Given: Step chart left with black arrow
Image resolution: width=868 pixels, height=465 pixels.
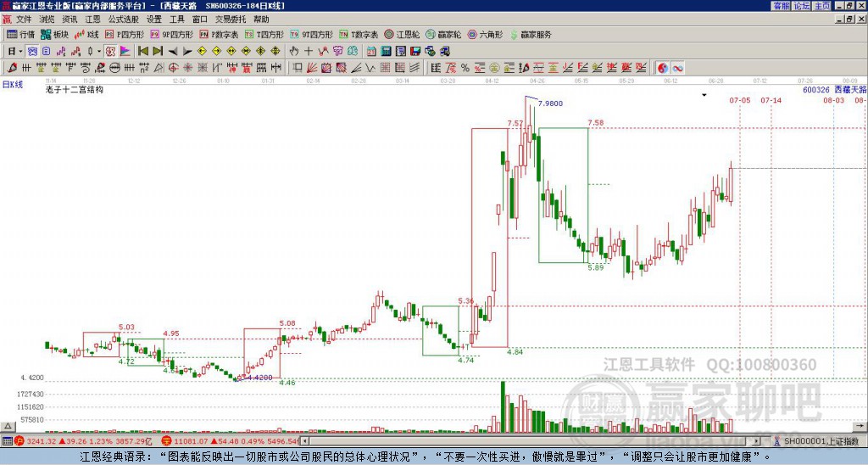Looking at the screenshot, I should 173,51.
